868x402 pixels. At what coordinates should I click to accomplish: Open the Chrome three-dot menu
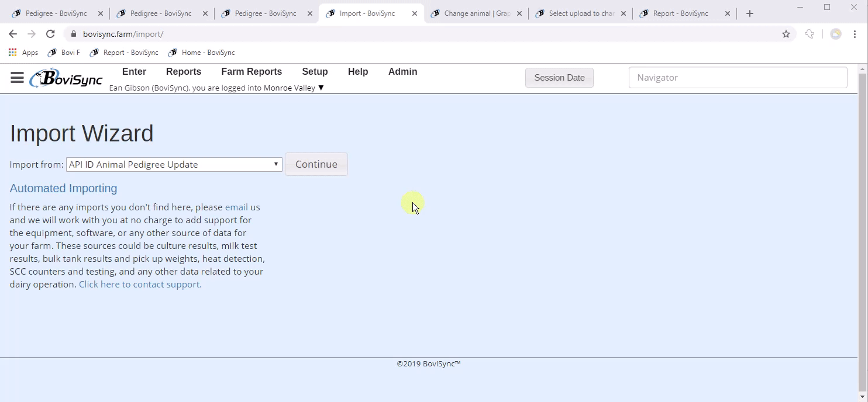click(855, 34)
